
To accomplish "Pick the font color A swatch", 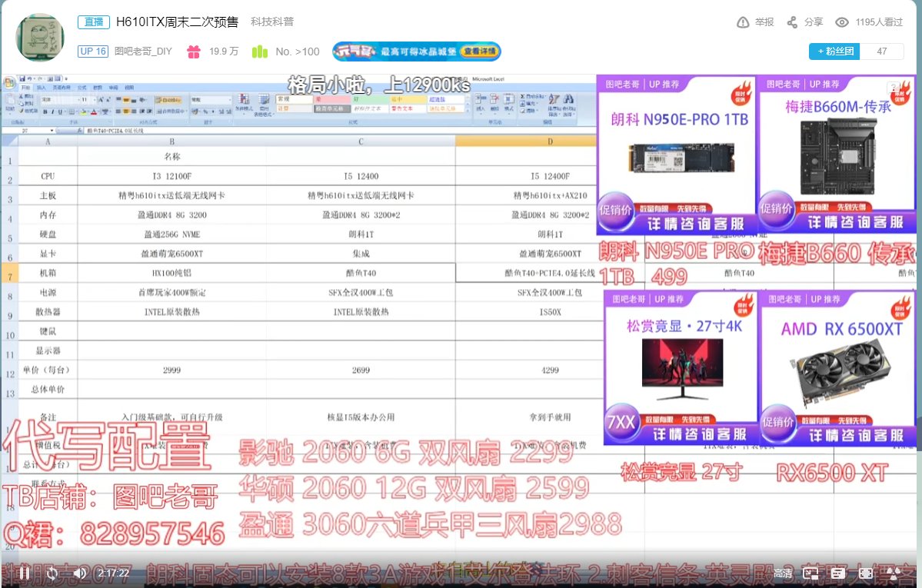I will click(94, 111).
